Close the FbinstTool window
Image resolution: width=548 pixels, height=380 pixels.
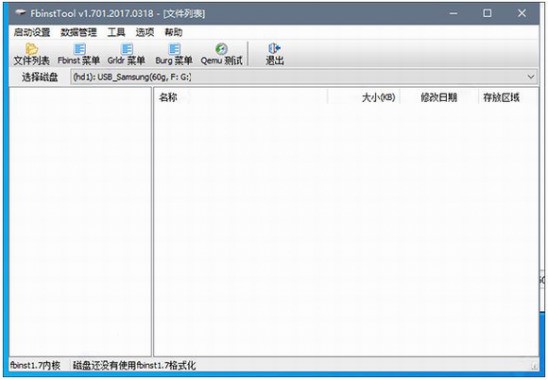[522, 13]
